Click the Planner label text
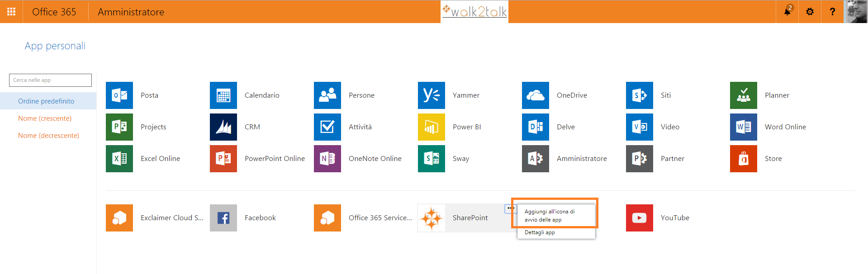 pos(777,95)
